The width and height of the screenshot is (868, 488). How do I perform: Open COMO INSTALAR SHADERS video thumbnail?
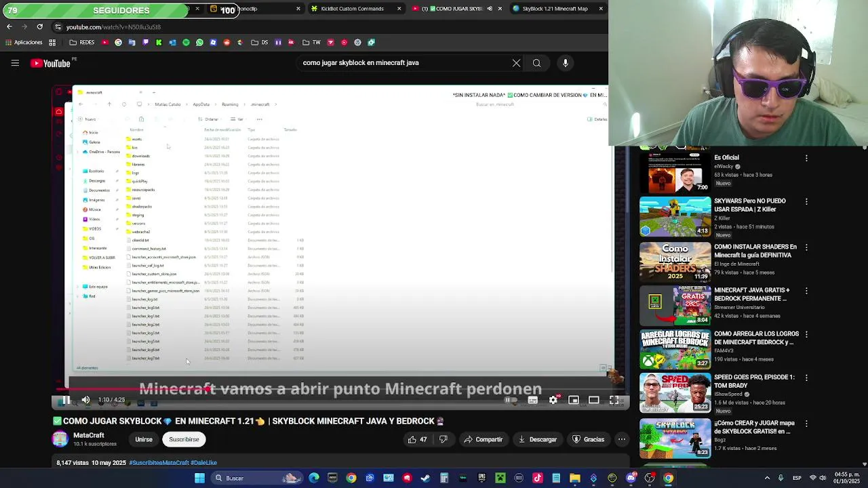(675, 262)
